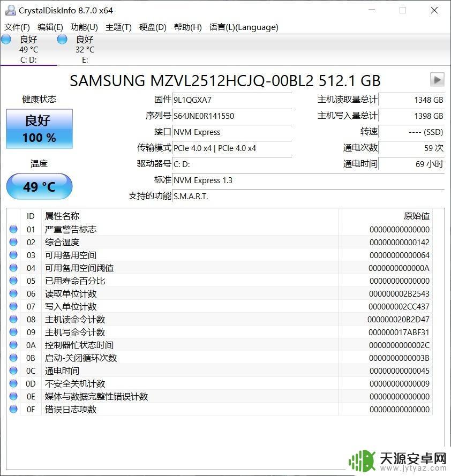Click status dot for attribute 04 可用备用空间阈值

point(13,268)
